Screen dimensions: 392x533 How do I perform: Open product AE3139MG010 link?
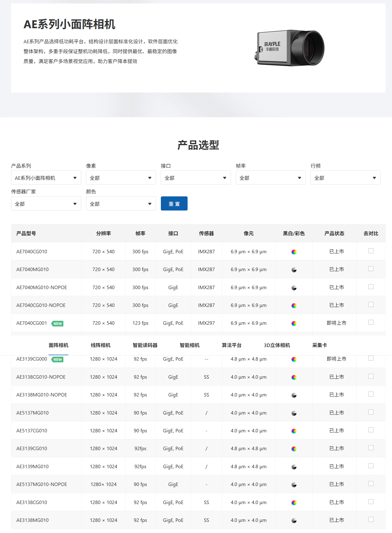32,466
